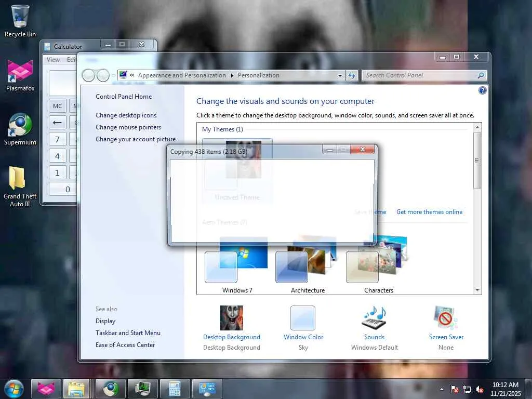Click the Calculator 4 key
The height and width of the screenshot is (399, 532).
click(x=57, y=156)
